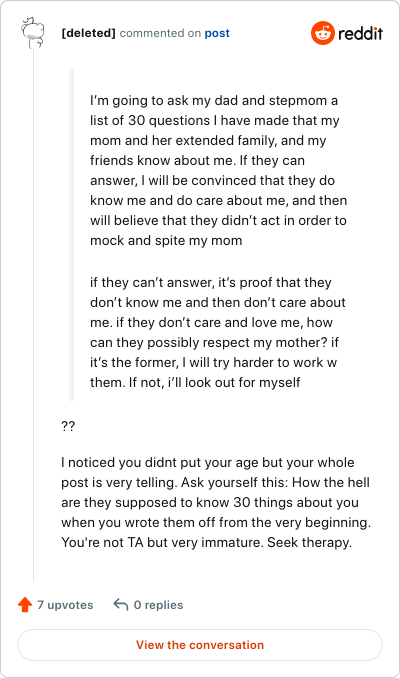Image resolution: width=400 pixels, height=678 pixels.
Task: Click the "reddit" wordmark text
Action: point(361,33)
